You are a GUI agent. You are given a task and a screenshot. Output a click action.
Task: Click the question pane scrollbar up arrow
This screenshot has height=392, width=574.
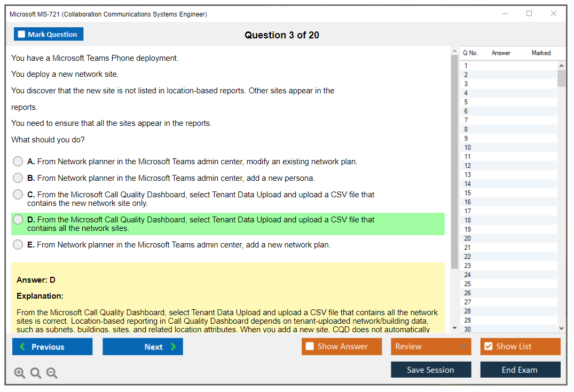tap(454, 51)
